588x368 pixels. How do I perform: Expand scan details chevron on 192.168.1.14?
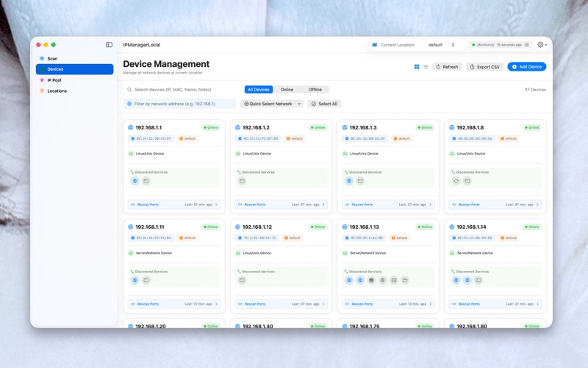coord(537,304)
